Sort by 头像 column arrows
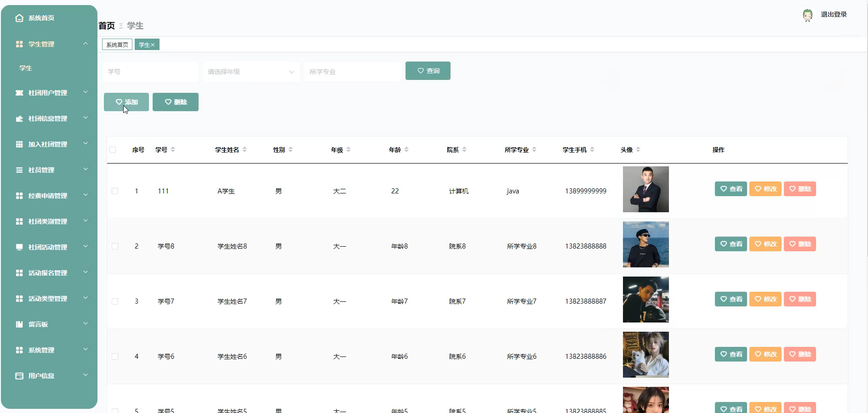The height and width of the screenshot is (413, 868). pos(638,150)
